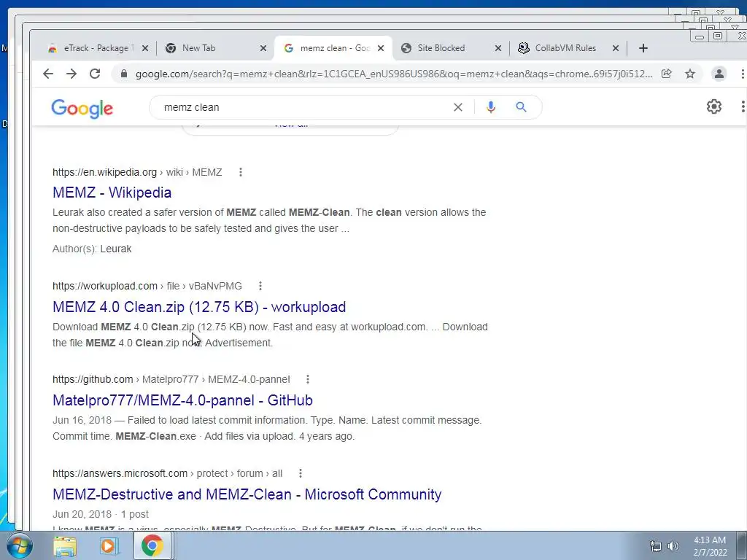Click in the memz clean search field
The width and height of the screenshot is (747, 560).
[305, 108]
